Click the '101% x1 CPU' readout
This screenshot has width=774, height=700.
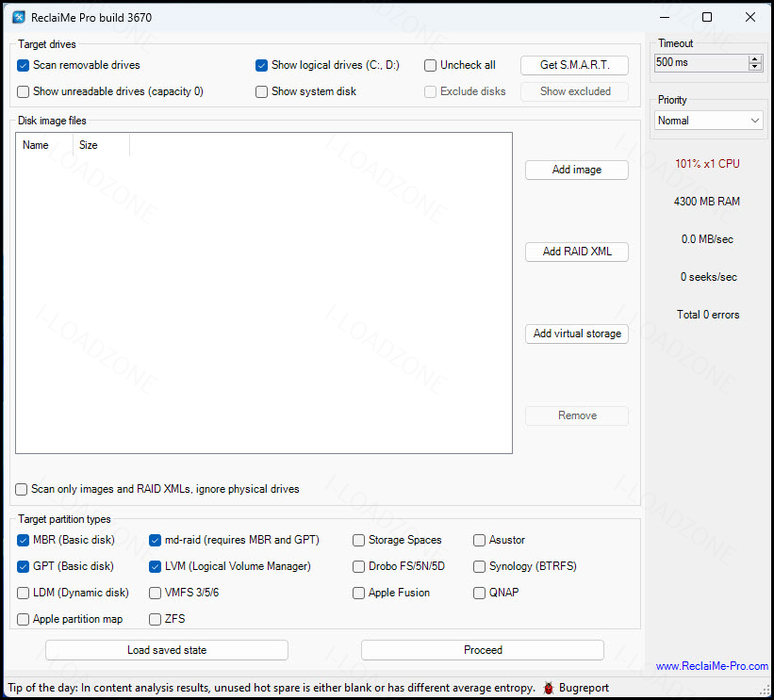pos(707,164)
